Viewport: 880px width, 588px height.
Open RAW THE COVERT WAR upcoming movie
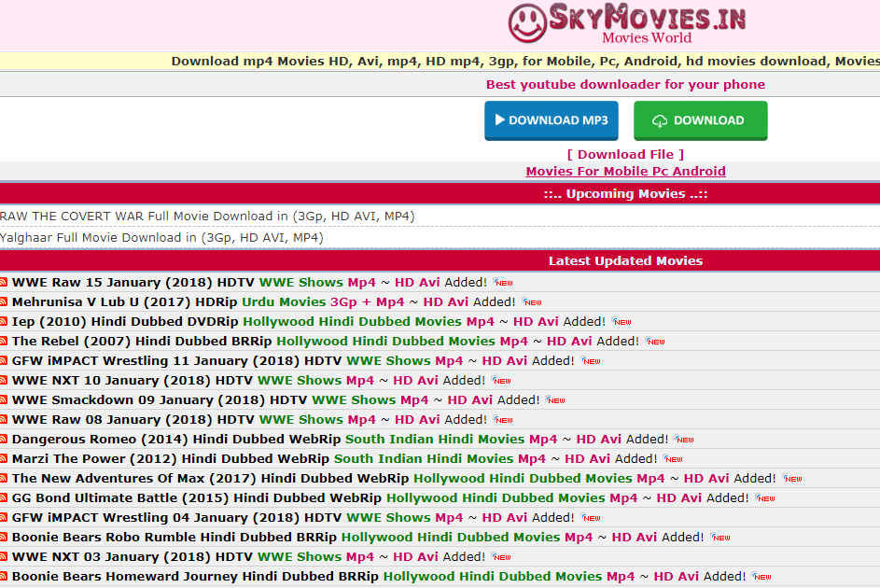pyautogui.click(x=207, y=216)
